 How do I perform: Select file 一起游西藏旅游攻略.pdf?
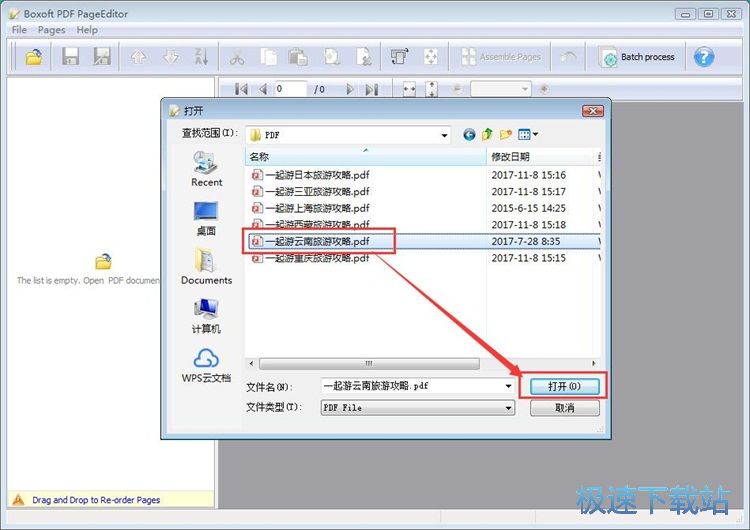pos(310,224)
